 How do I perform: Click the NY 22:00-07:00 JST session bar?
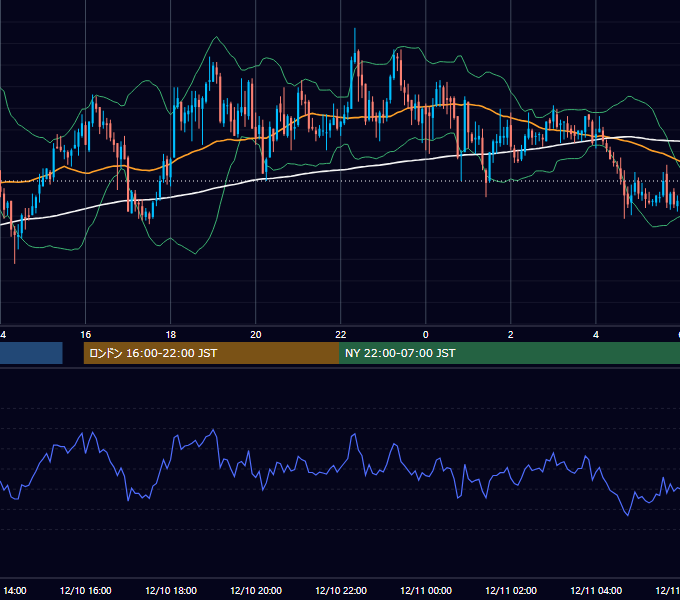pyautogui.click(x=510, y=353)
